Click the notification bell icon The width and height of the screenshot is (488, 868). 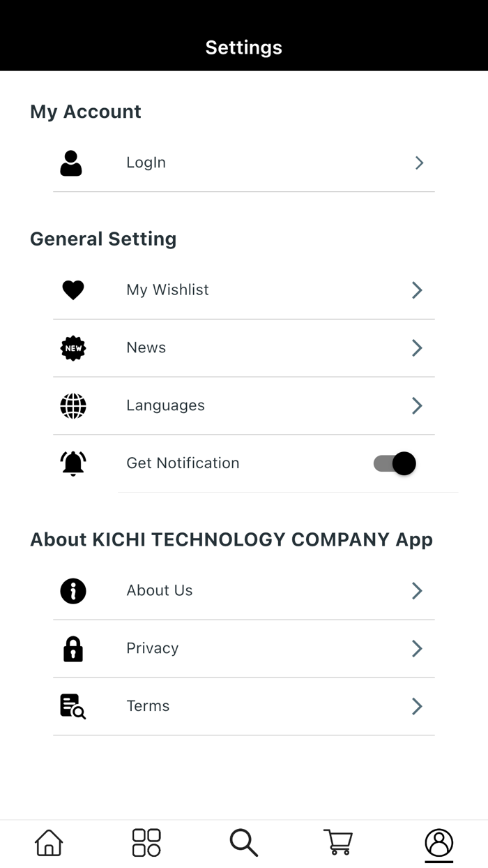click(73, 463)
